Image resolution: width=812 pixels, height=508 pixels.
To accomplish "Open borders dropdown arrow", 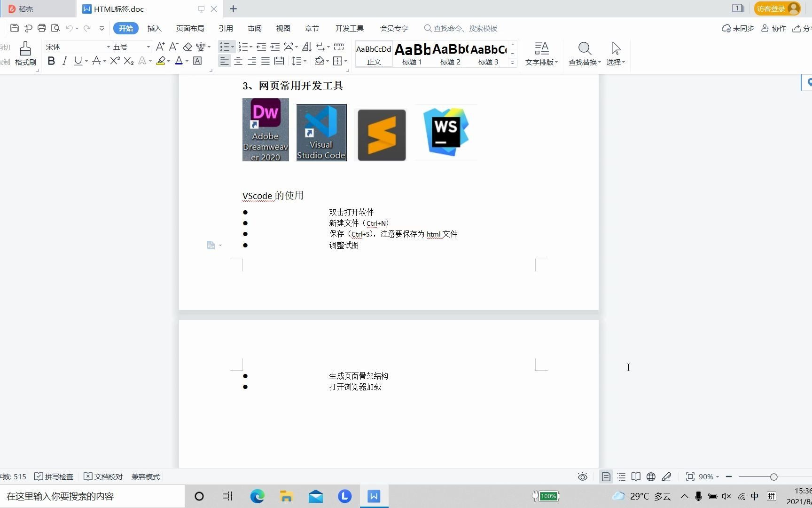I will (x=346, y=61).
